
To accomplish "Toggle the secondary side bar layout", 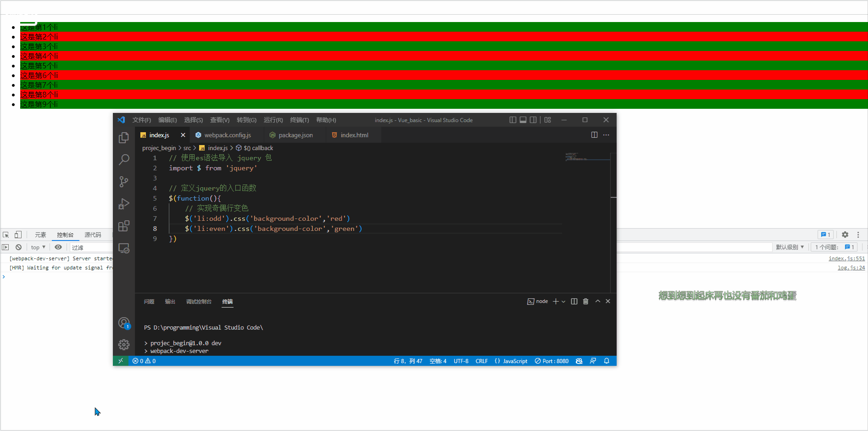I will tap(533, 120).
